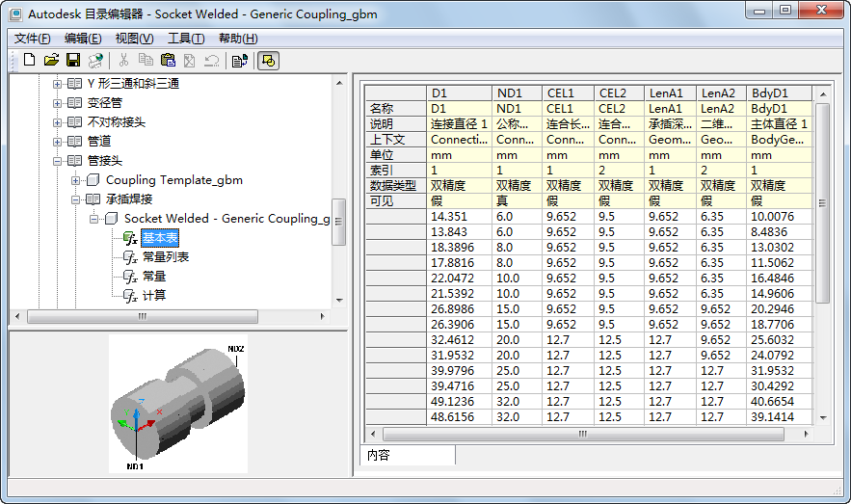
Task: Click the BodyGe... context cell
Action: coord(779,140)
